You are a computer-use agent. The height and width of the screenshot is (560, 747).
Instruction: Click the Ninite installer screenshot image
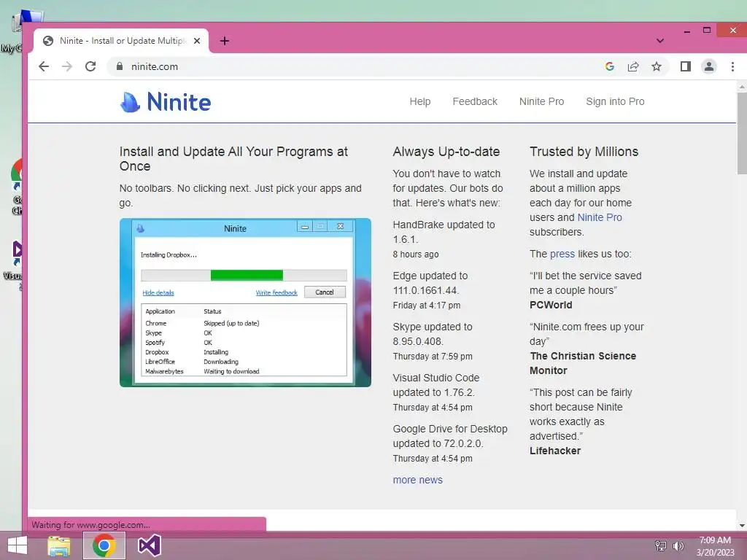pos(245,303)
